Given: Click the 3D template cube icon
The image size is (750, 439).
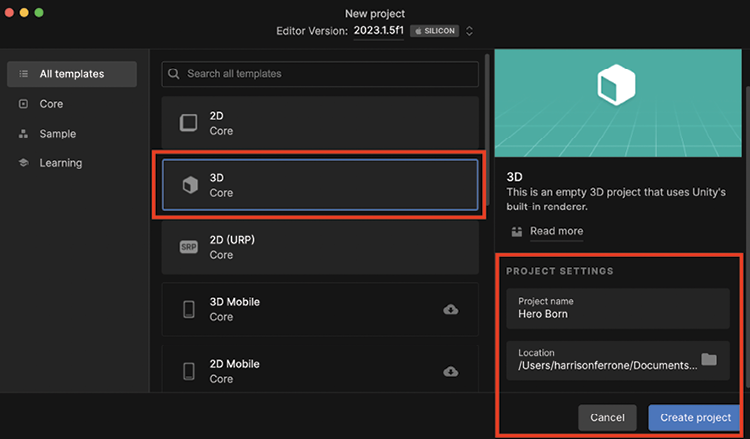Looking at the screenshot, I should (190, 185).
